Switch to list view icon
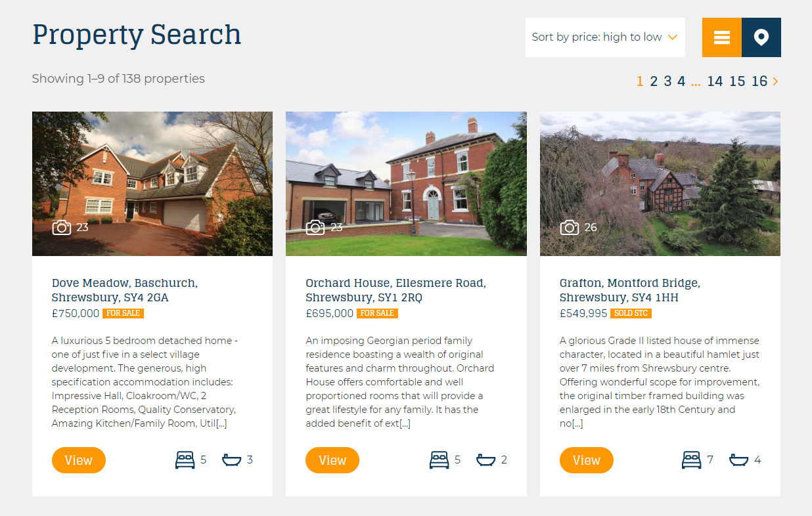Screen dimensions: 812x516 click(721, 37)
